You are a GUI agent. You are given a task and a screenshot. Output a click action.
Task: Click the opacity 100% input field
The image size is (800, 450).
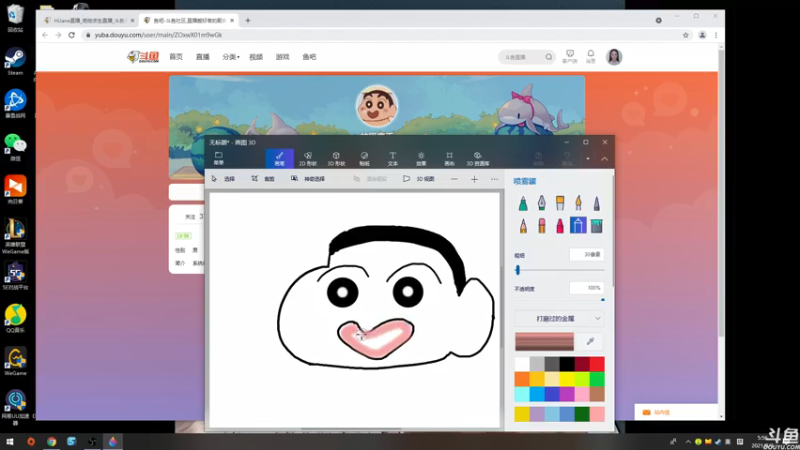pyautogui.click(x=587, y=288)
